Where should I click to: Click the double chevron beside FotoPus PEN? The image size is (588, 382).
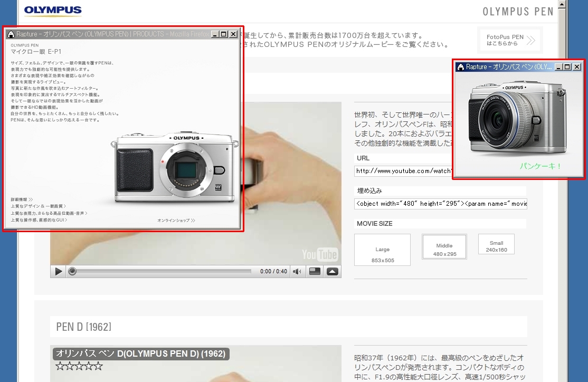coord(530,40)
